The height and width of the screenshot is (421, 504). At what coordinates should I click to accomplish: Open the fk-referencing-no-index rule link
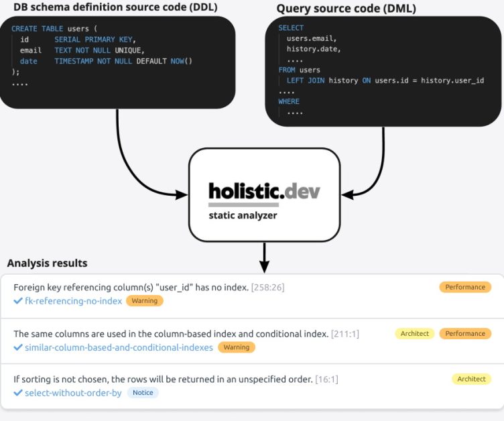[x=73, y=301]
